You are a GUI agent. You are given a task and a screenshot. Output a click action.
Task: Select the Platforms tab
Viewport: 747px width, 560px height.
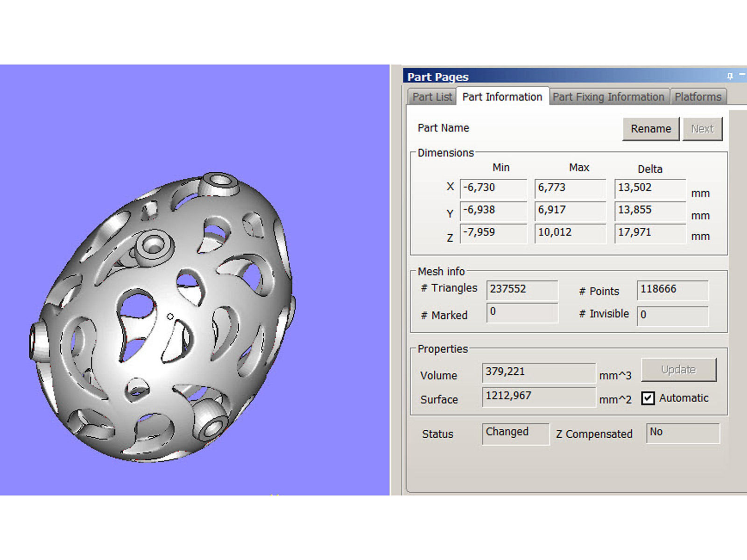(x=698, y=97)
